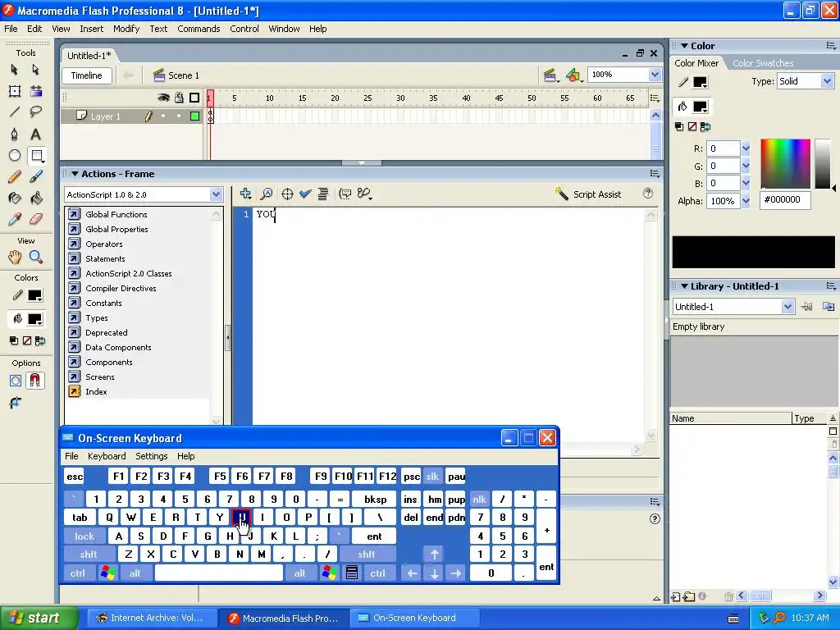The height and width of the screenshot is (630, 840).
Task: Open the Modify menu
Action: click(126, 29)
